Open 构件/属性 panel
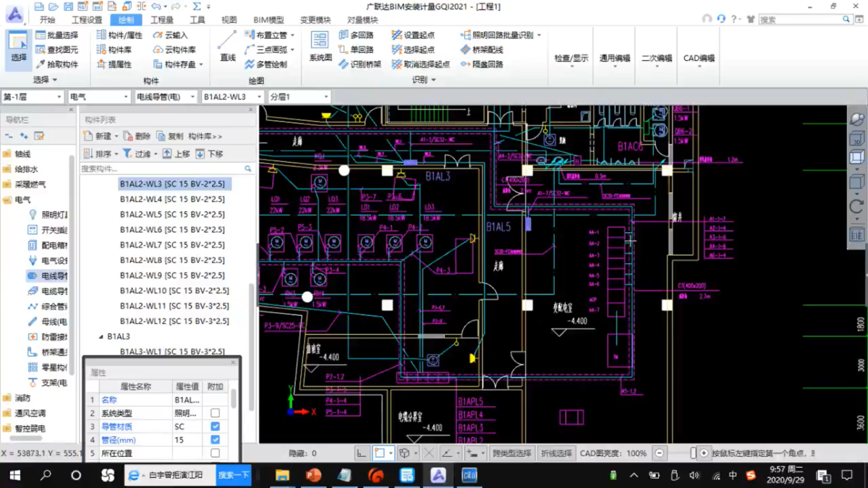The image size is (868, 488). tap(119, 35)
